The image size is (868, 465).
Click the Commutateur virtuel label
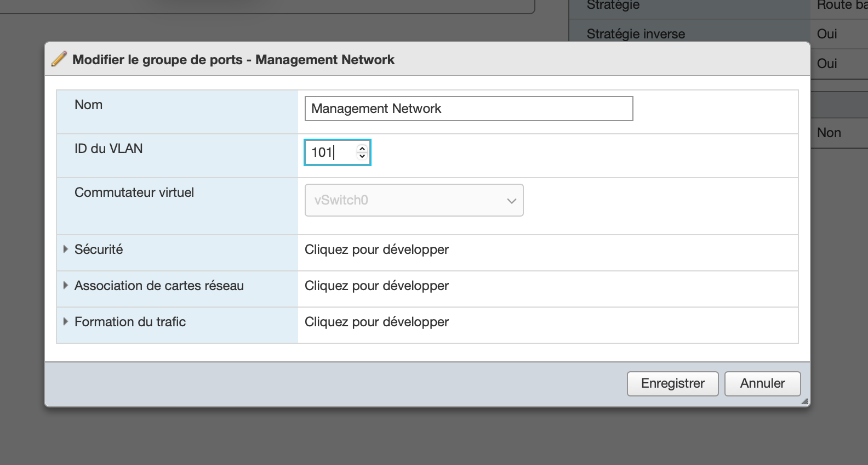[x=134, y=192]
